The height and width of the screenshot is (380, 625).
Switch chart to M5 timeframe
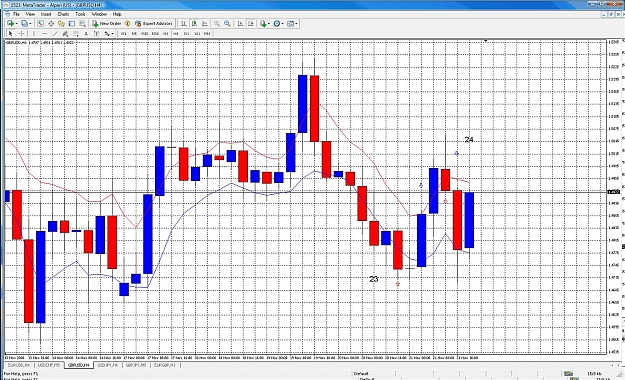point(135,33)
